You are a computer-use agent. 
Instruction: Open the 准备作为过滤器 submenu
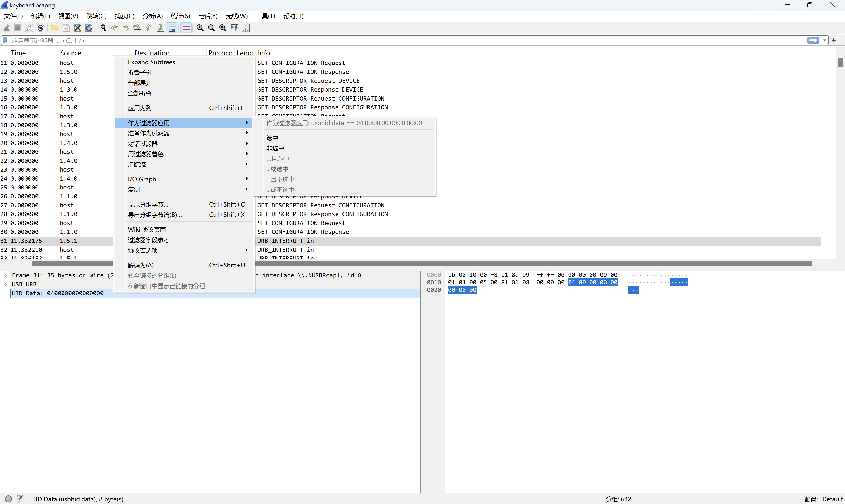tap(148, 133)
